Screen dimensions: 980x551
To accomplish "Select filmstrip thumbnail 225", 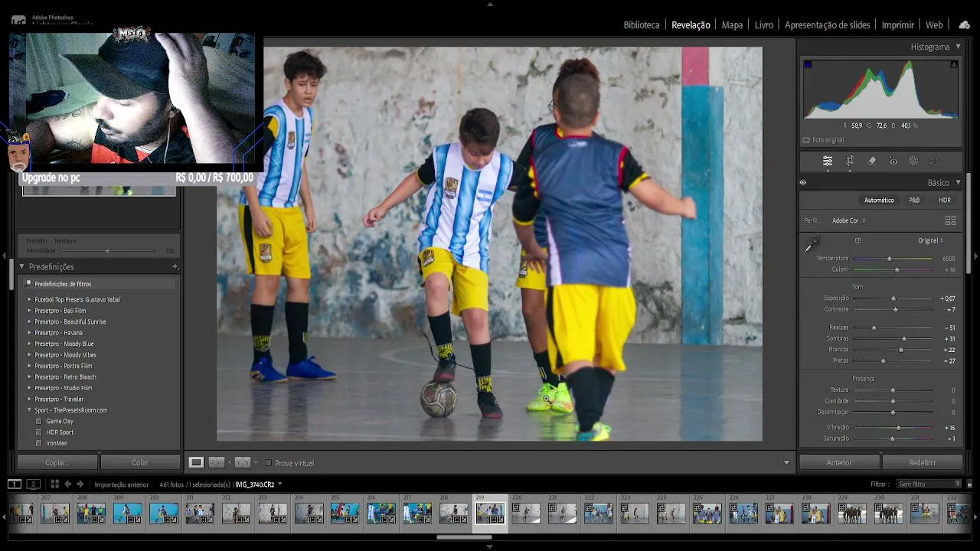I will tap(707, 513).
